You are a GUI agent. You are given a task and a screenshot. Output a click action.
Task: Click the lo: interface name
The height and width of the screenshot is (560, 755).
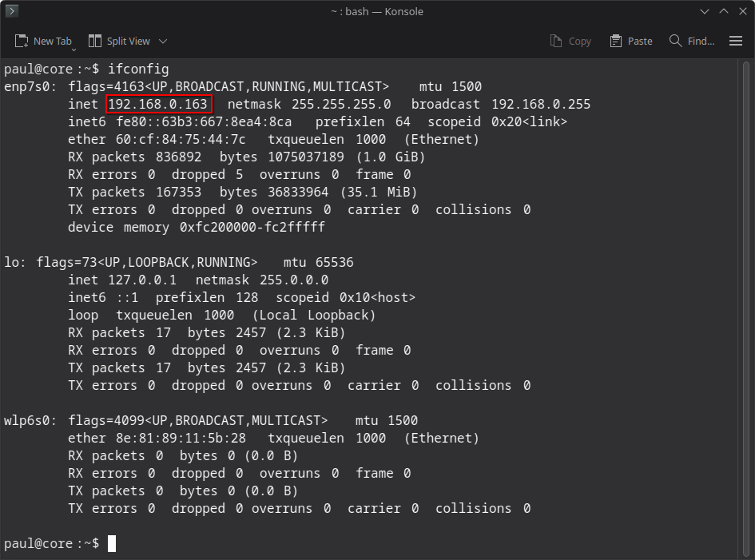point(14,262)
